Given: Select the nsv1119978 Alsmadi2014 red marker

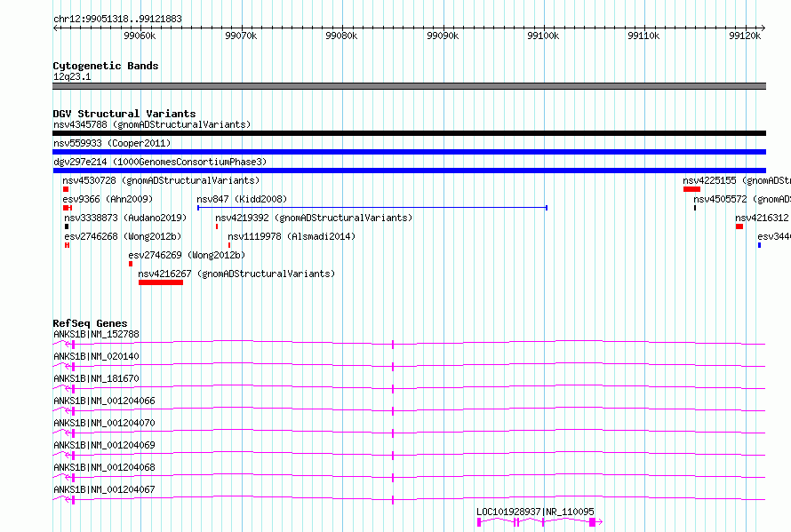Looking at the screenshot, I should pyautogui.click(x=229, y=245).
